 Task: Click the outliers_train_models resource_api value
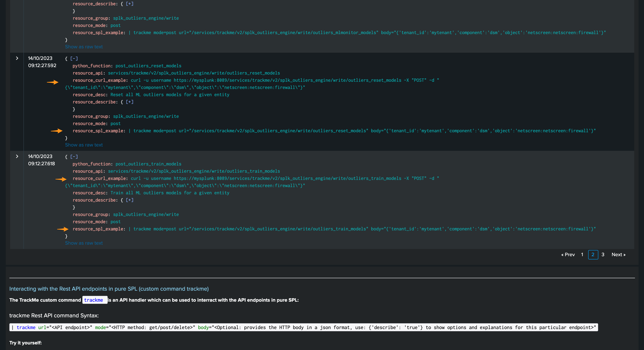pos(194,171)
